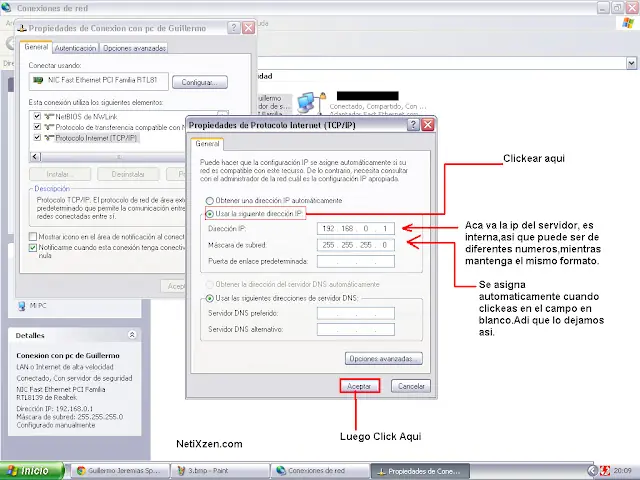Click Conexion con pc de Guillermo details heading

click(68, 356)
